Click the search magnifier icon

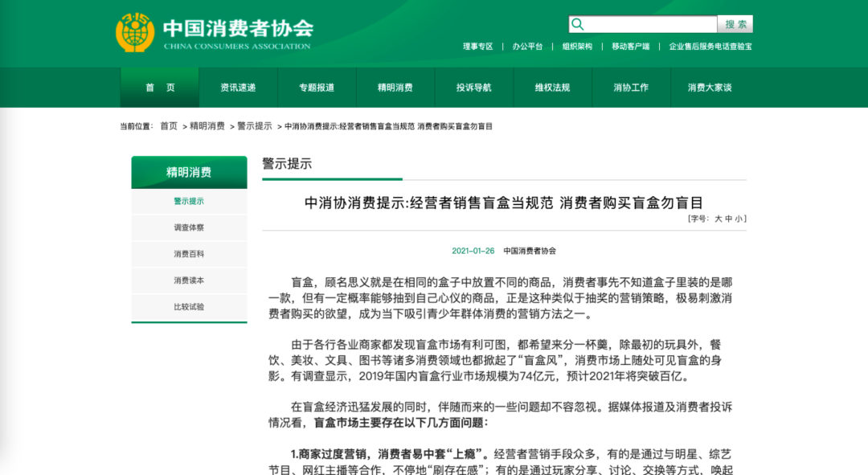pyautogui.click(x=577, y=24)
